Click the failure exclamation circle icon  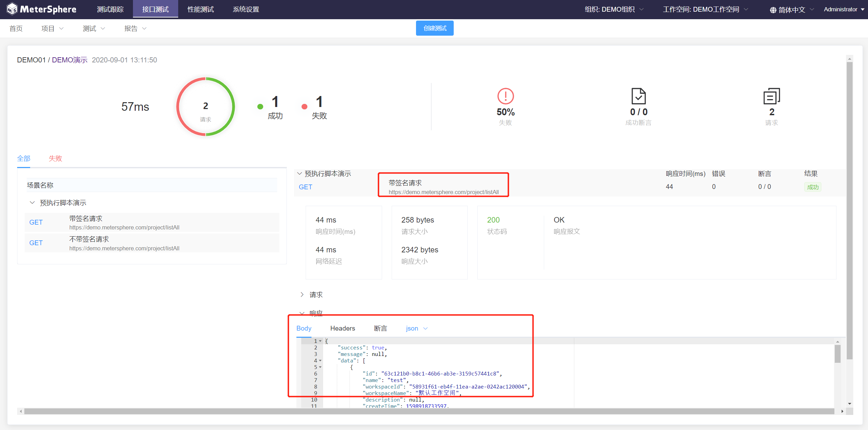[x=505, y=96]
